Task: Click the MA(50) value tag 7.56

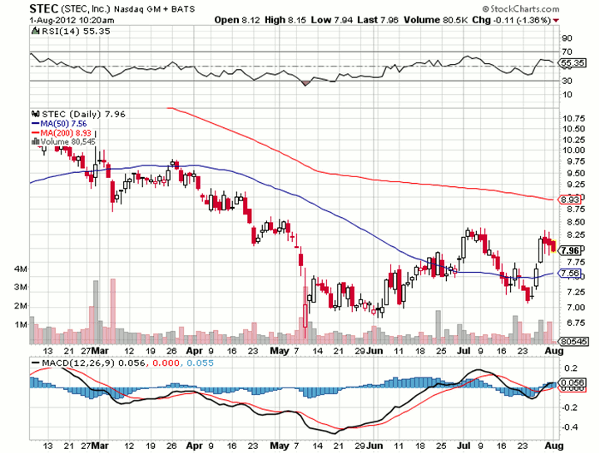Action: point(570,273)
